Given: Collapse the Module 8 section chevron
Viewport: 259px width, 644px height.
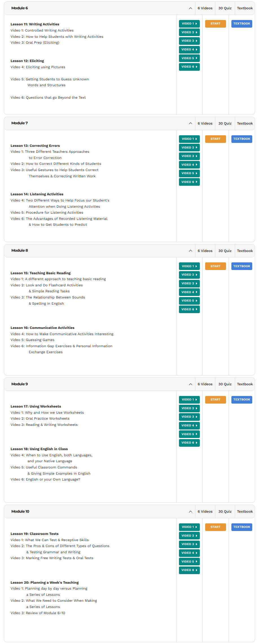Looking at the screenshot, I should (x=191, y=251).
